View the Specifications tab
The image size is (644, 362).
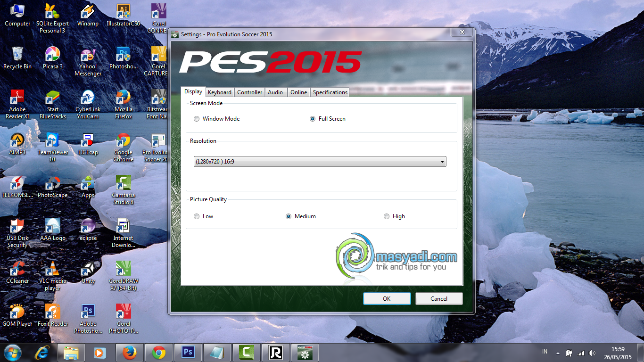330,92
